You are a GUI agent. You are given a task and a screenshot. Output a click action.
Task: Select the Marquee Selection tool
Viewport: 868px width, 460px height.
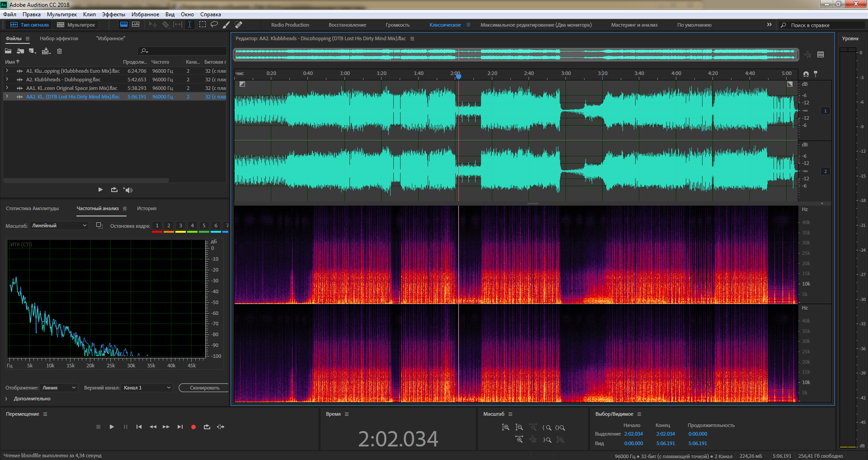pyautogui.click(x=203, y=24)
